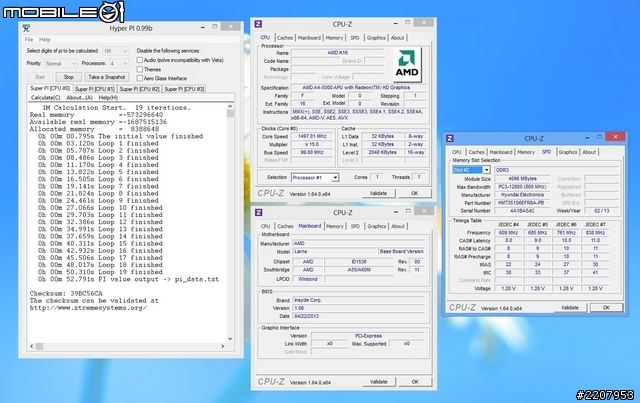The image size is (640, 403).
Task: Click the Start button in Hyper PI
Action: [x=40, y=77]
